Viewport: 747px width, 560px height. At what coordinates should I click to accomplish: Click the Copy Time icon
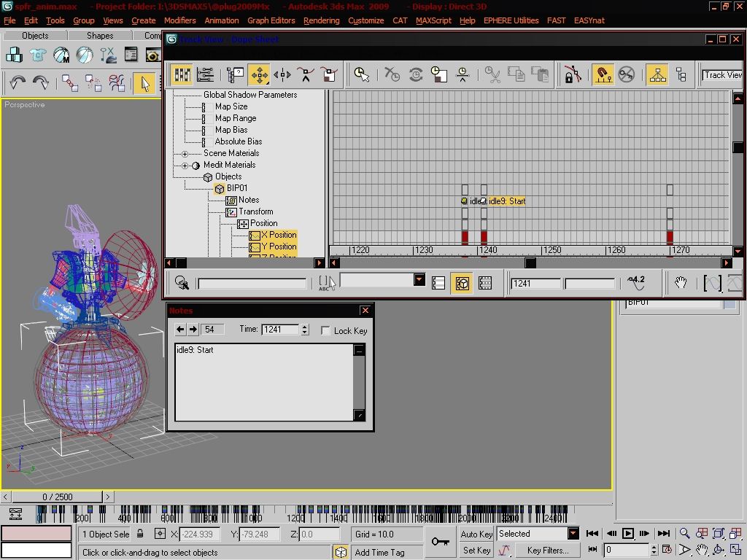516,75
